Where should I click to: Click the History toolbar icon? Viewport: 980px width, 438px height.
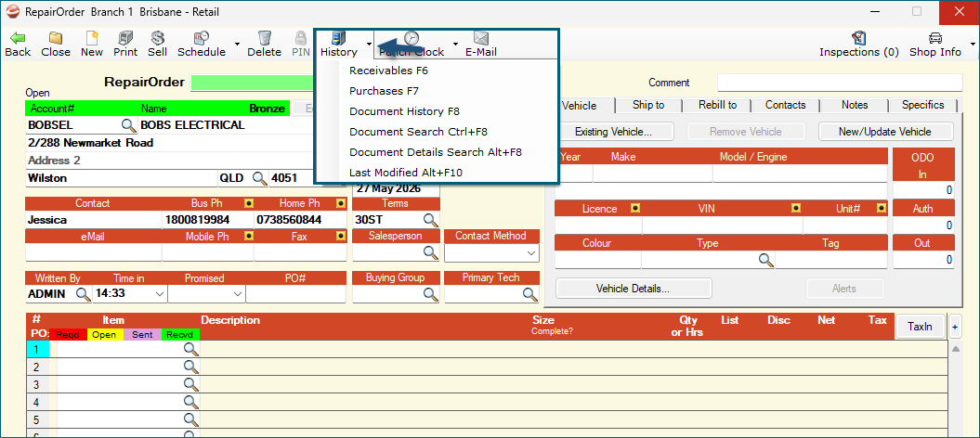pyautogui.click(x=339, y=39)
